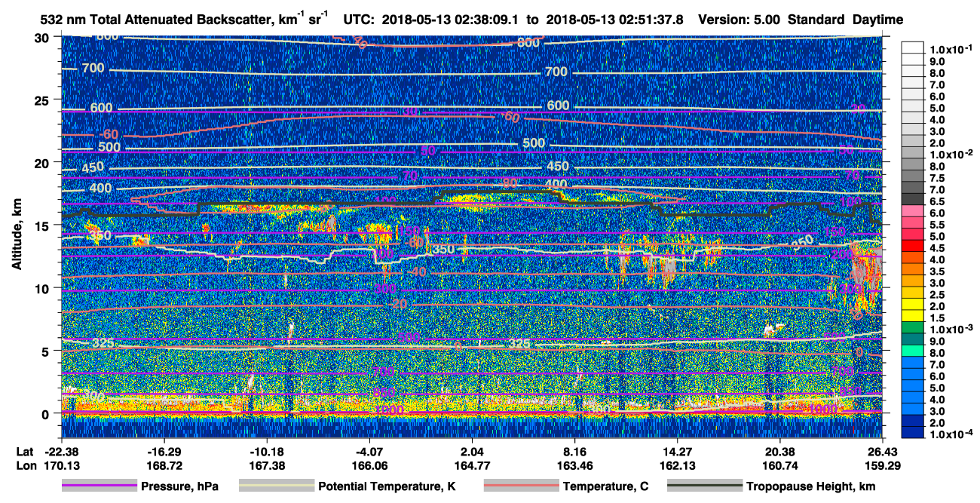This screenshot has width=980, height=503.
Task: Click the Lat row label
Action: pyautogui.click(x=25, y=451)
